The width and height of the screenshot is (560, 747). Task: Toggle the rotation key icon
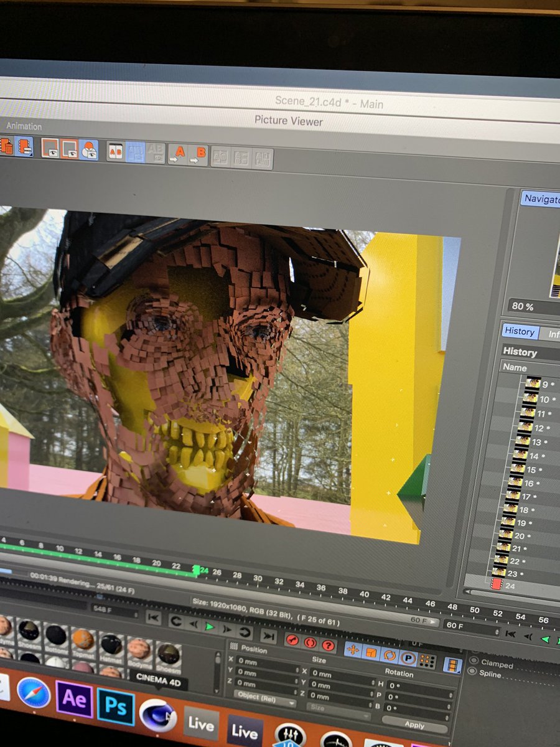coord(390,655)
